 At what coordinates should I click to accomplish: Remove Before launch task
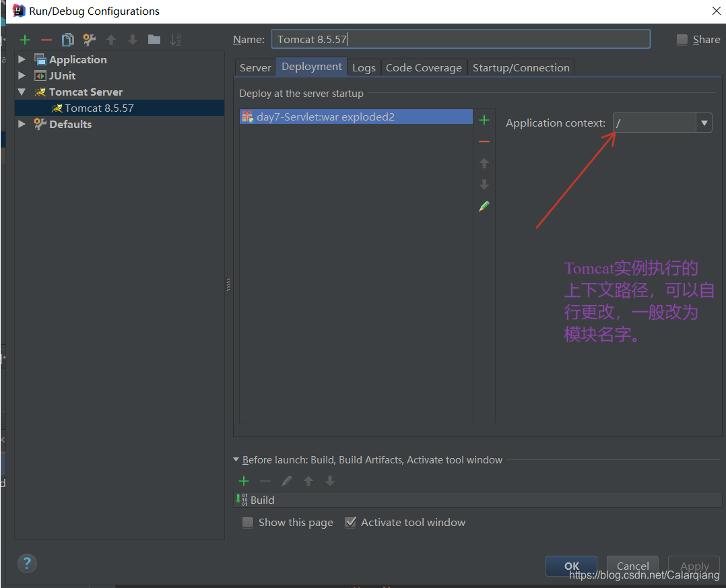click(265, 481)
